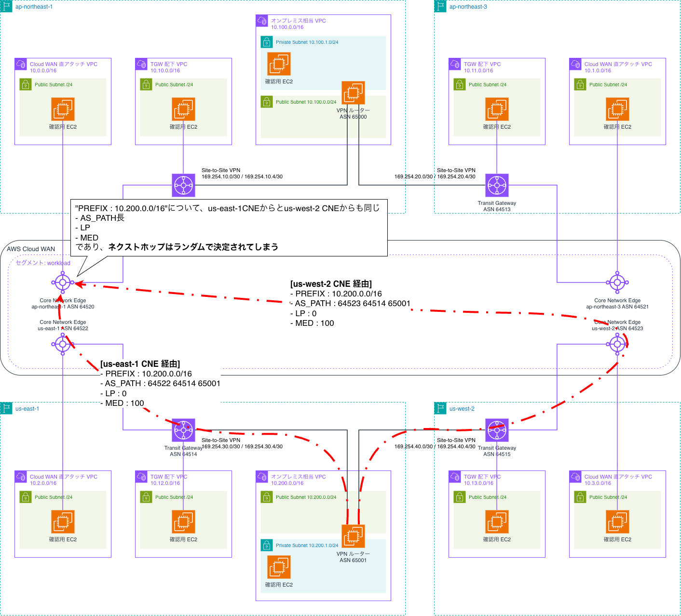Click the 'Private Subnet 10.100.1.0/24' label
Image resolution: width=681 pixels, height=616 pixels.
(x=307, y=42)
